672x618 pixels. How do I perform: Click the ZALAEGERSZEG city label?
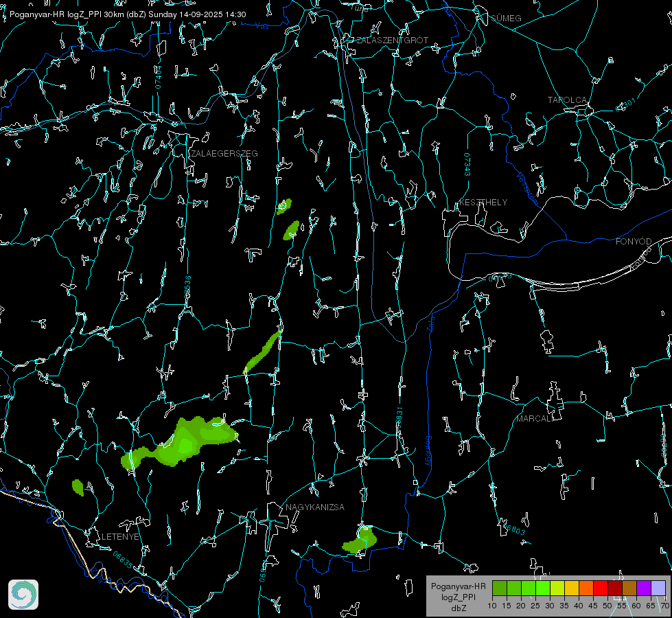tap(224, 154)
